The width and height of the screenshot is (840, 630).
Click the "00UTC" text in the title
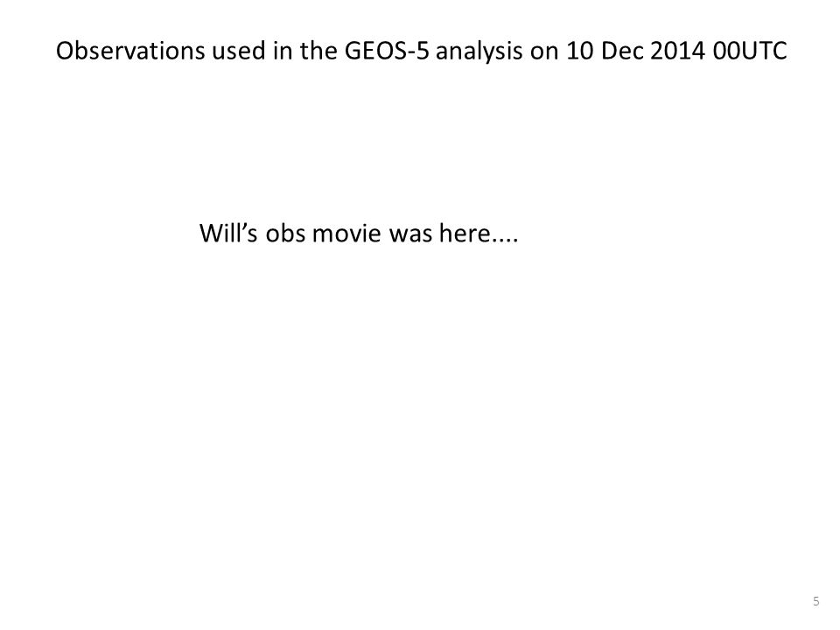point(750,51)
